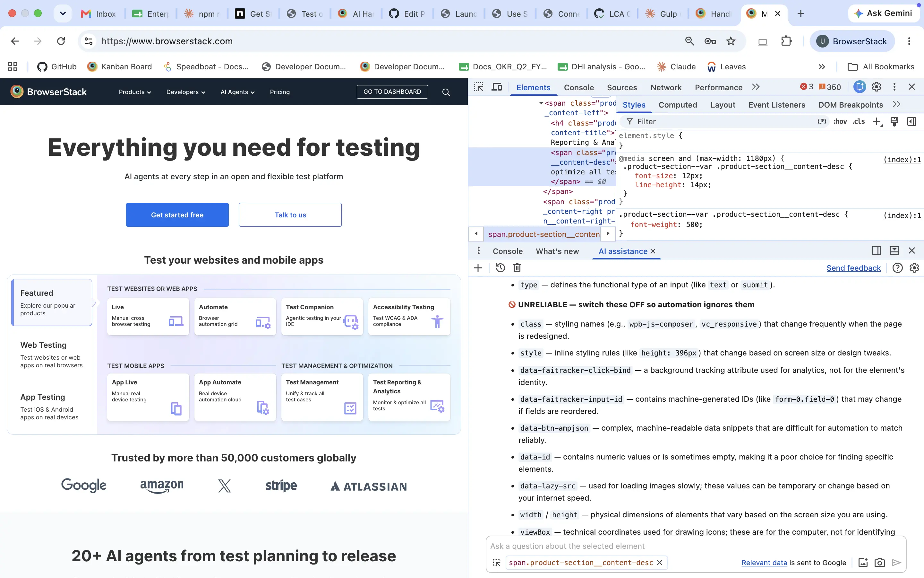Click the 350 issues warning badge
This screenshot has width=924, height=578.
tap(830, 87)
